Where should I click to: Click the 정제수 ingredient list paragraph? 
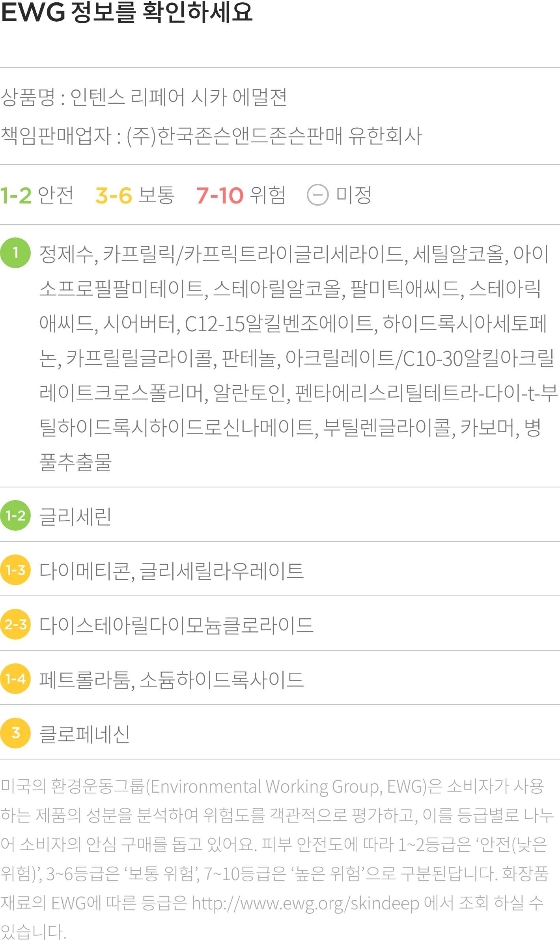(x=298, y=358)
